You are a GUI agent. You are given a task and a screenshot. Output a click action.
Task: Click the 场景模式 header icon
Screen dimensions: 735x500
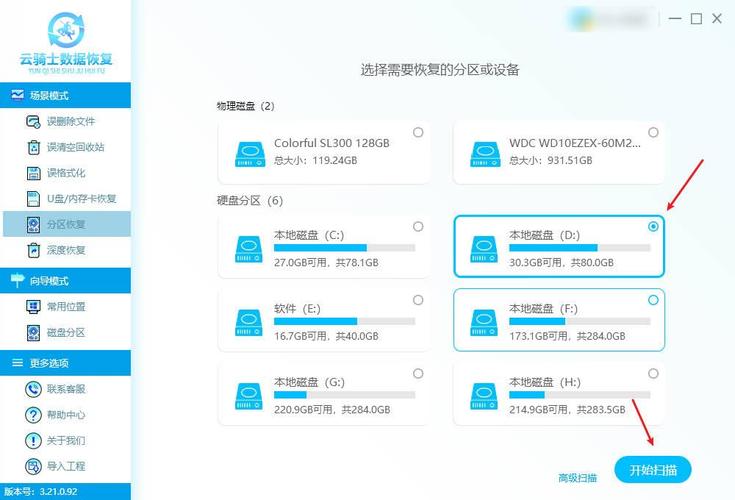click(x=17, y=95)
